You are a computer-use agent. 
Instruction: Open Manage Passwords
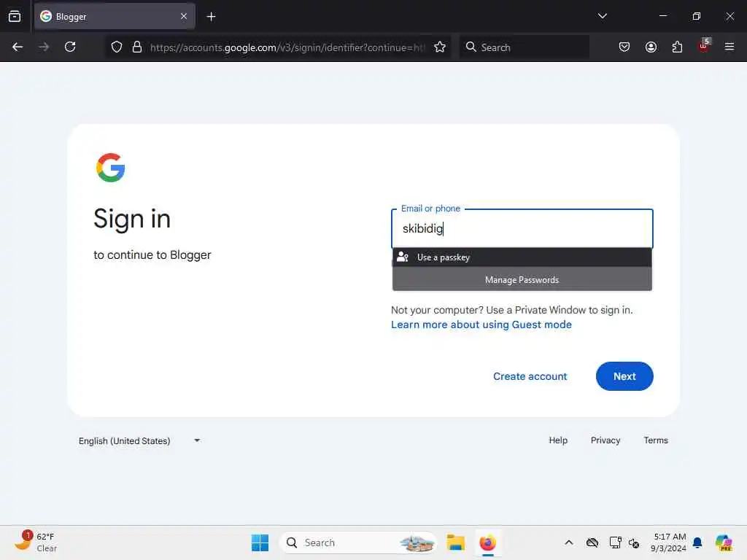point(522,279)
